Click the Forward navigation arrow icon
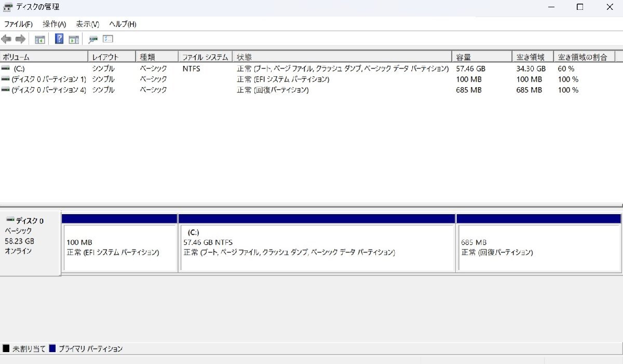This screenshot has height=364, width=623. 20,39
